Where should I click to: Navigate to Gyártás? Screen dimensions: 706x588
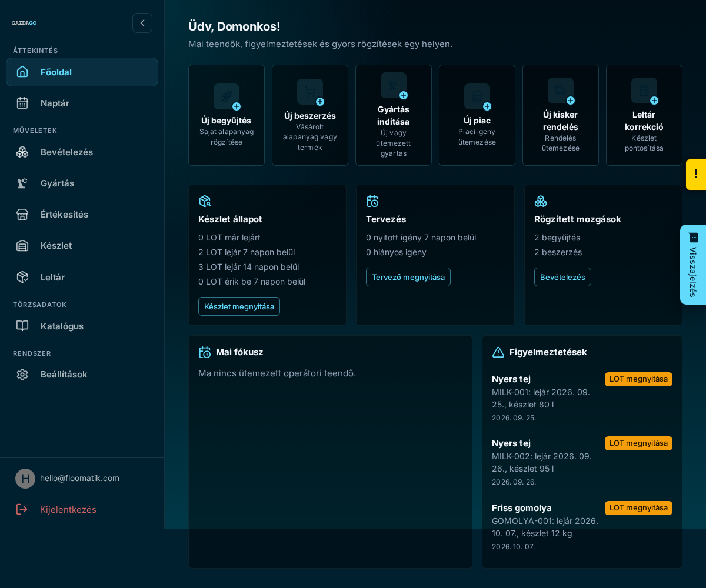[x=82, y=183]
